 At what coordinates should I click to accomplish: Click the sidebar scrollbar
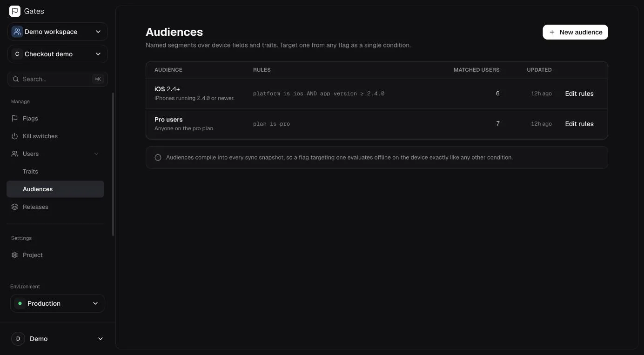point(113,164)
